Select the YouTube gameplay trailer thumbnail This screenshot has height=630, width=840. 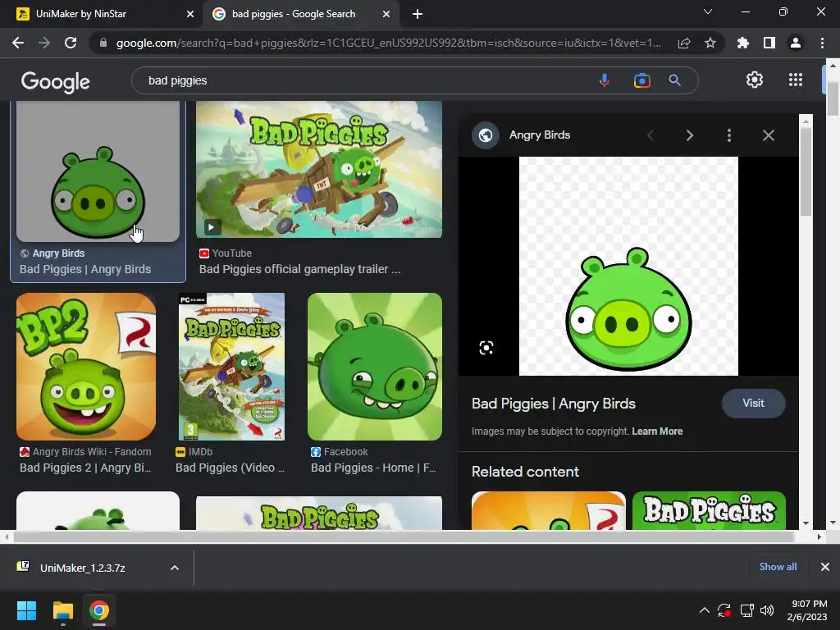319,169
